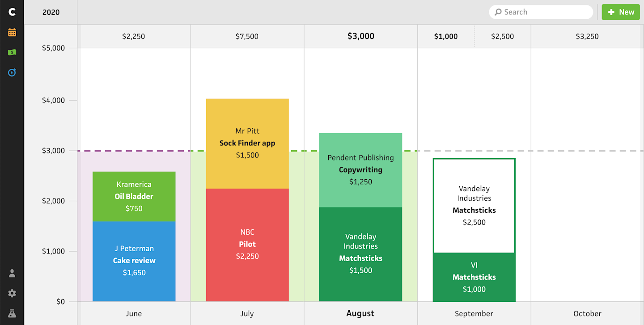This screenshot has width=644, height=325.
Task: Open the blue stopwatch time-tracking icon
Action: (12, 72)
